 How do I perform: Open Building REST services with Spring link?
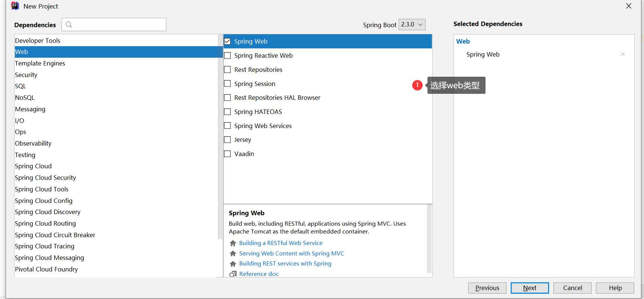[x=285, y=264]
